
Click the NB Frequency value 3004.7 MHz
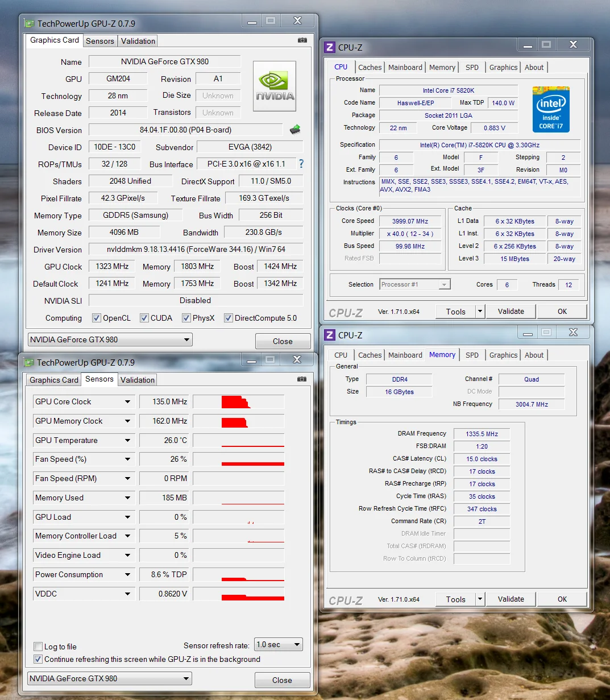pyautogui.click(x=532, y=404)
